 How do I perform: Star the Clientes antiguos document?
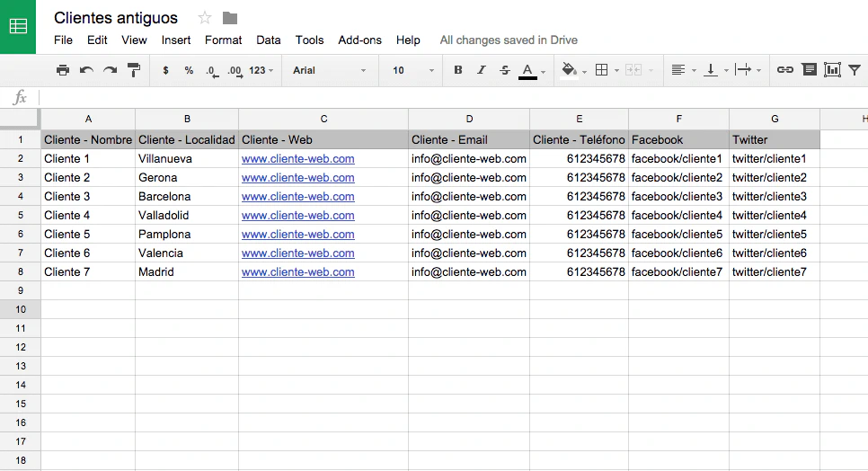(x=205, y=18)
